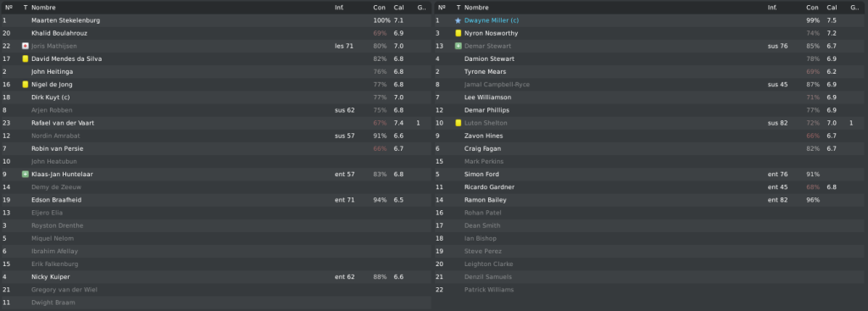The width and height of the screenshot is (868, 311).
Task: Select Maarten Stekelenburg row
Action: click(x=216, y=20)
